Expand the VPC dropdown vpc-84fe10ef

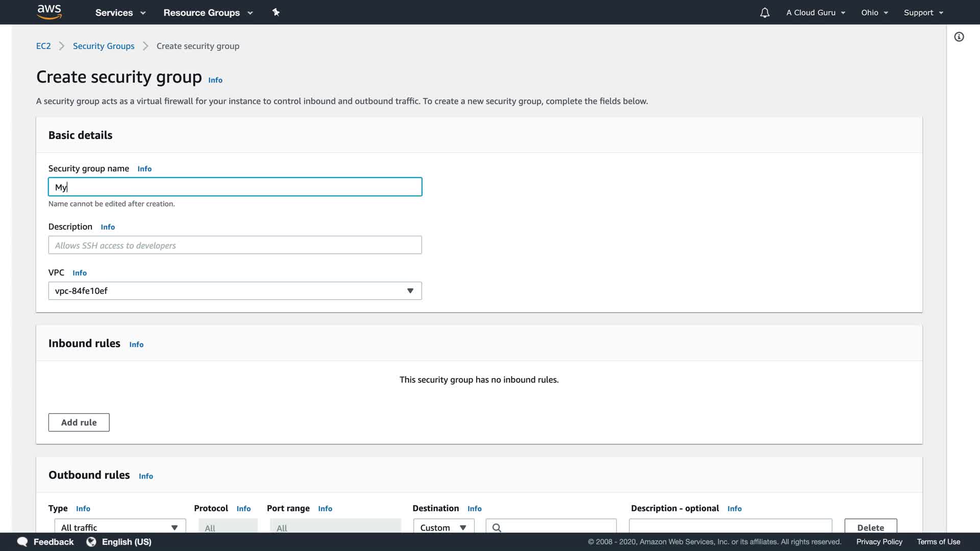(x=235, y=291)
